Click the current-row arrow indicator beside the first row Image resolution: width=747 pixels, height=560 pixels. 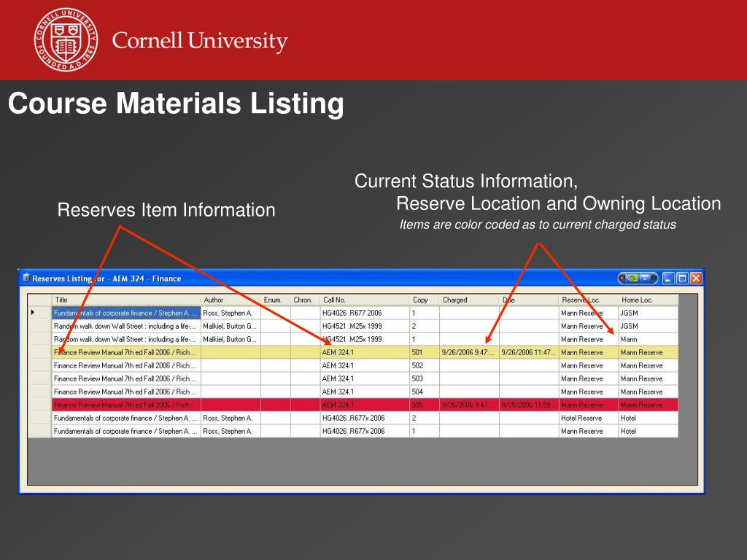tap(33, 313)
